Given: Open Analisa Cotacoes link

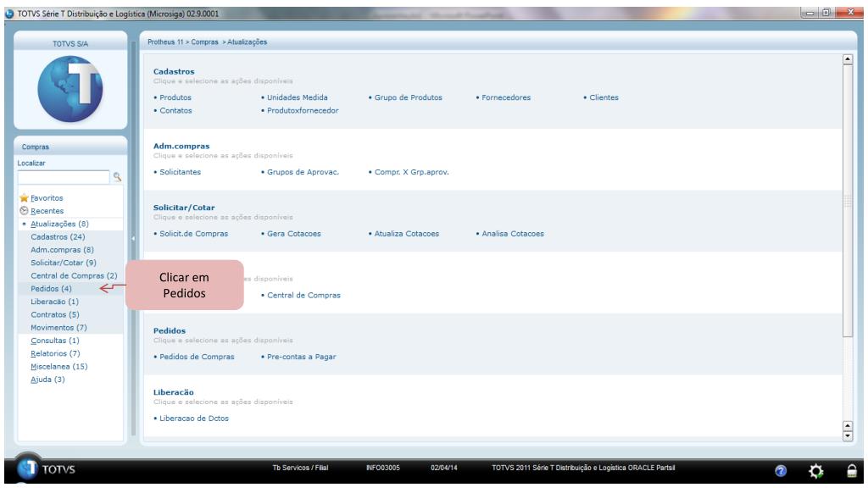Looking at the screenshot, I should point(513,234).
